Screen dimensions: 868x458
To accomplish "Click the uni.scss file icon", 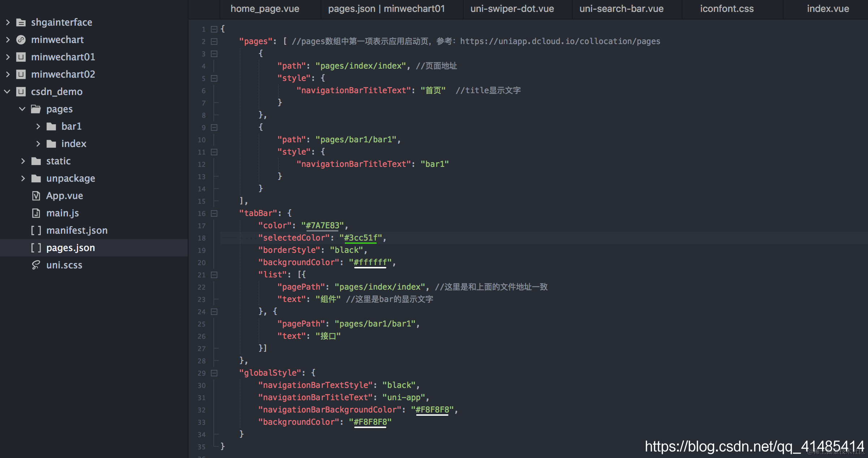I will point(36,265).
